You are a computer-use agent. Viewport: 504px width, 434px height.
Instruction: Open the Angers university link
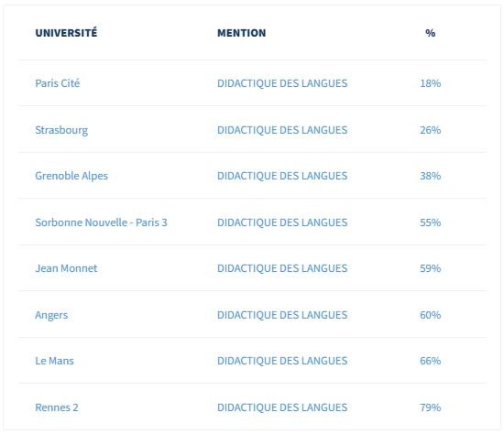coord(51,315)
